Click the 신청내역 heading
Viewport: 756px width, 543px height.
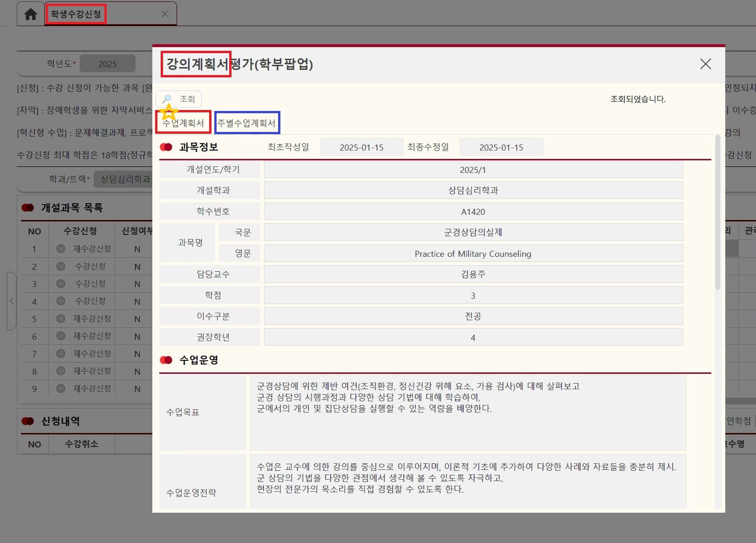pos(61,421)
